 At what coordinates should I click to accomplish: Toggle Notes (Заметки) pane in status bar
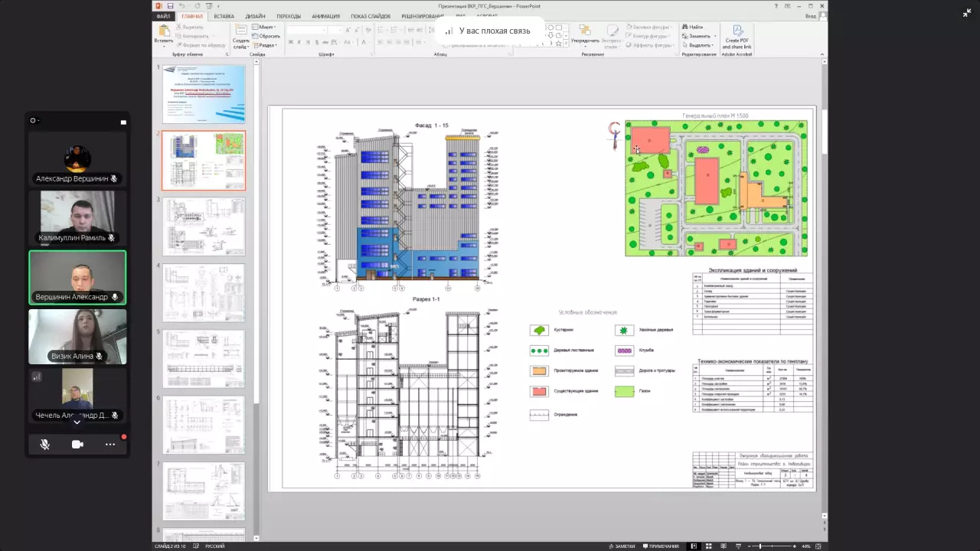[x=621, y=546]
